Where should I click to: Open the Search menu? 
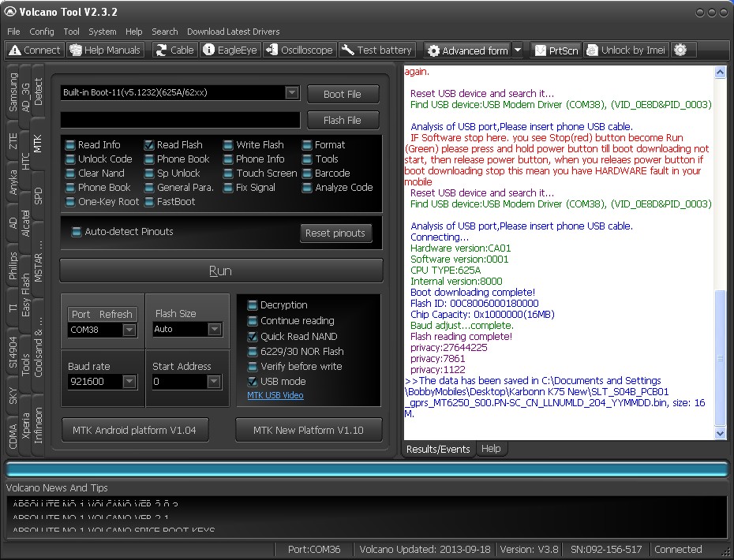click(165, 32)
